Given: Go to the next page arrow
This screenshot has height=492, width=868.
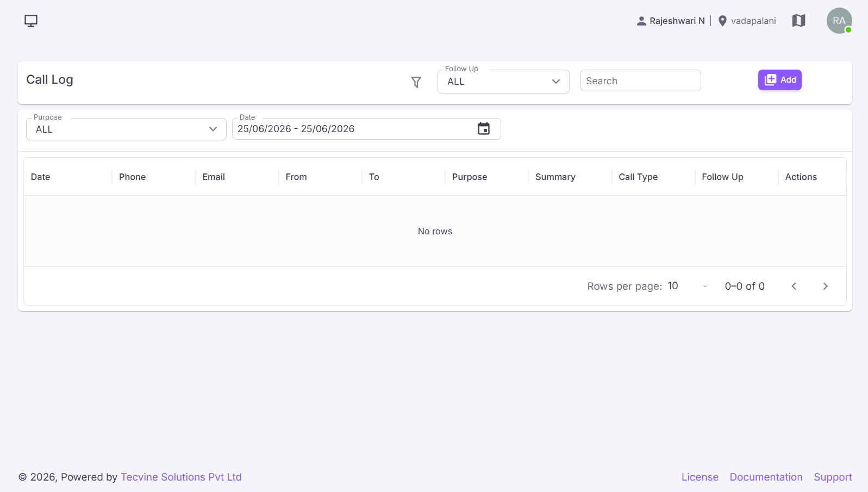Looking at the screenshot, I should [825, 286].
